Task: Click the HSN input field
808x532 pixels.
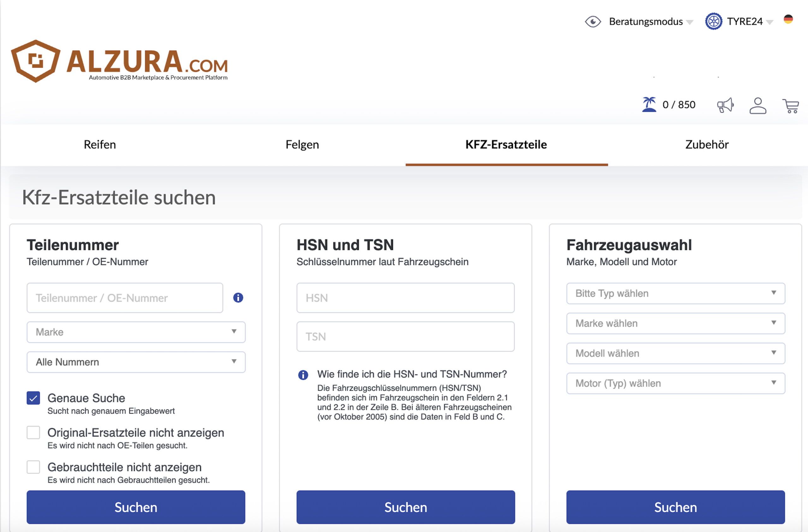Action: (405, 298)
